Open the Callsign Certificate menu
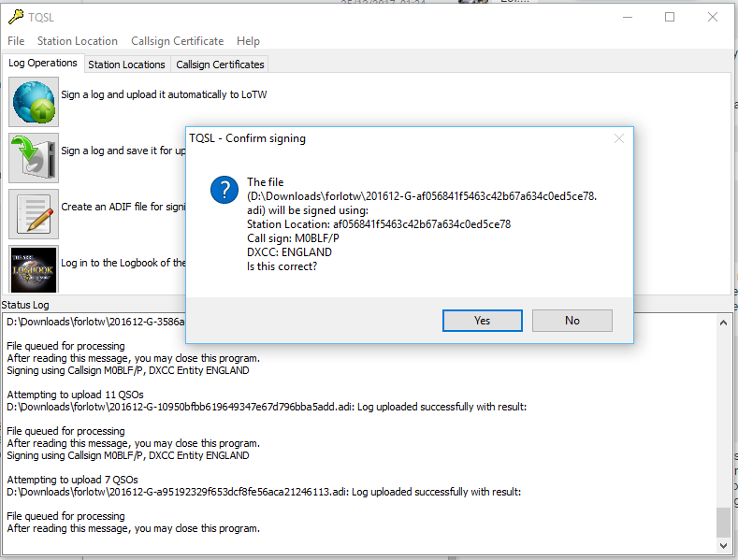 pos(178,41)
